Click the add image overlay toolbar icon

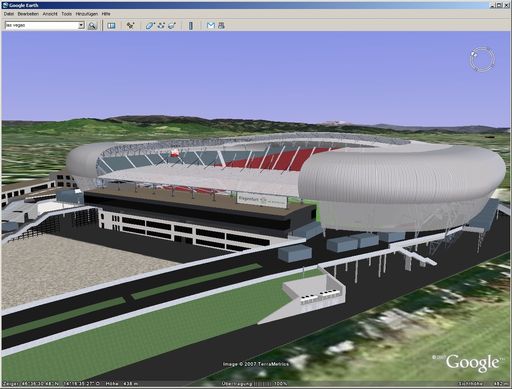[172, 25]
